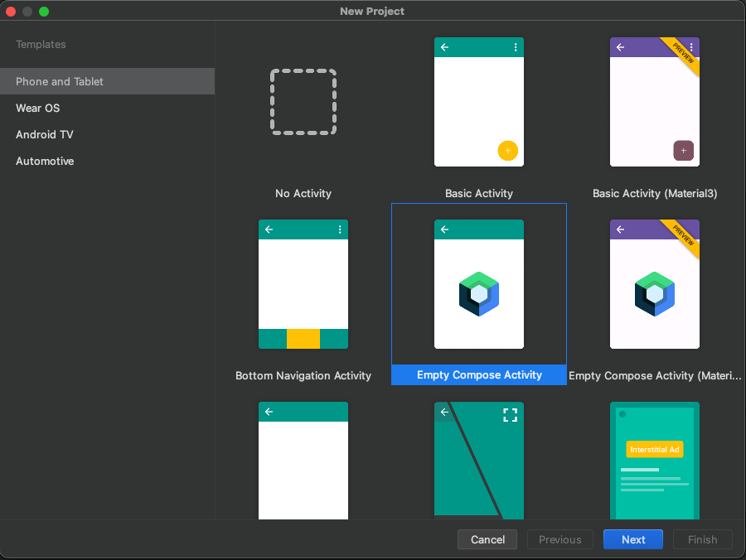Click the fullscreen expand icon in Fullscreen template
The height and width of the screenshot is (560, 746).
[510, 415]
